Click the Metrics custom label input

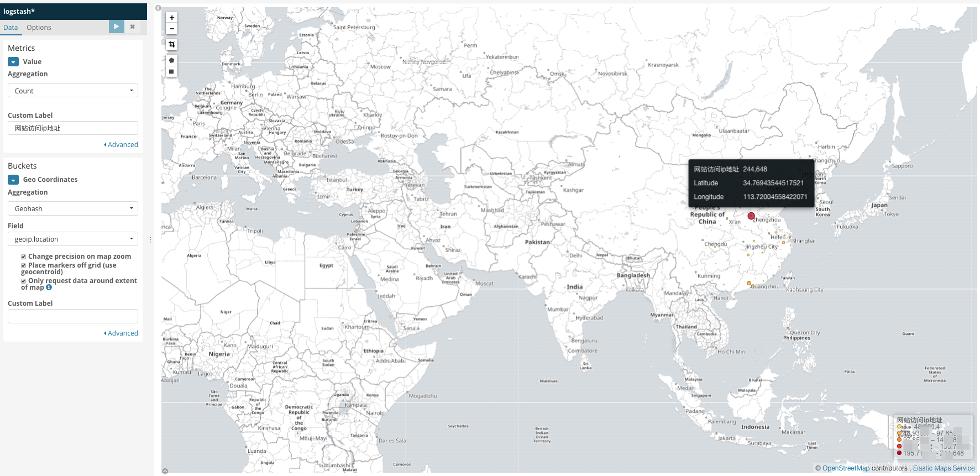click(x=73, y=128)
